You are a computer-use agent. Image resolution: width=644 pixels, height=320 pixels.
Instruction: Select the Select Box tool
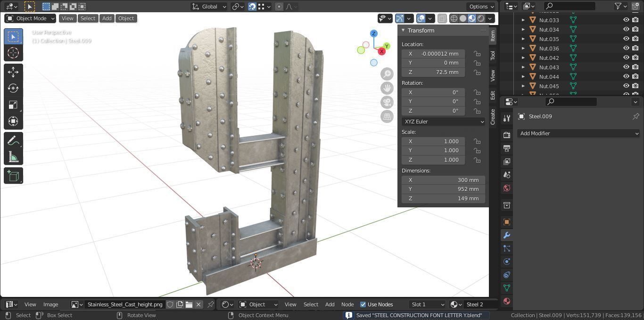click(x=13, y=37)
